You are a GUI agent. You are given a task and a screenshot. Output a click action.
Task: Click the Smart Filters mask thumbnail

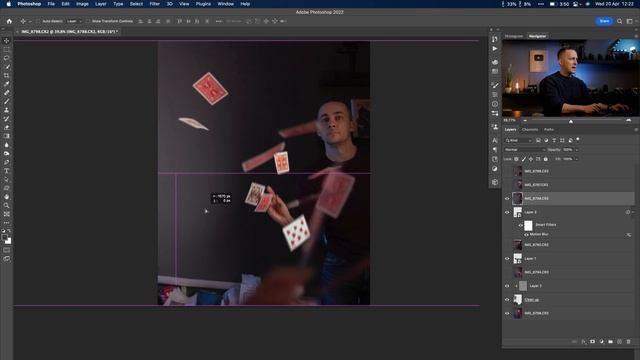[x=529, y=225]
